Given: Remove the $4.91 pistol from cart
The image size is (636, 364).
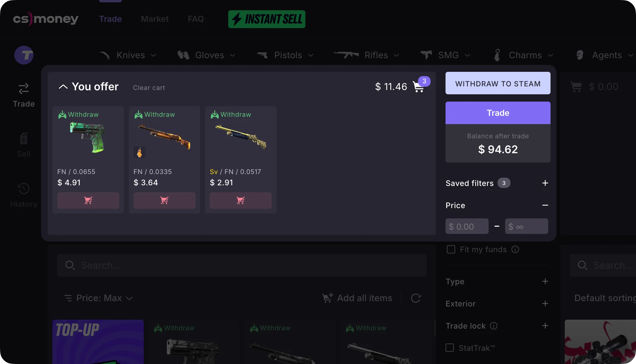Looking at the screenshot, I should 88,200.
